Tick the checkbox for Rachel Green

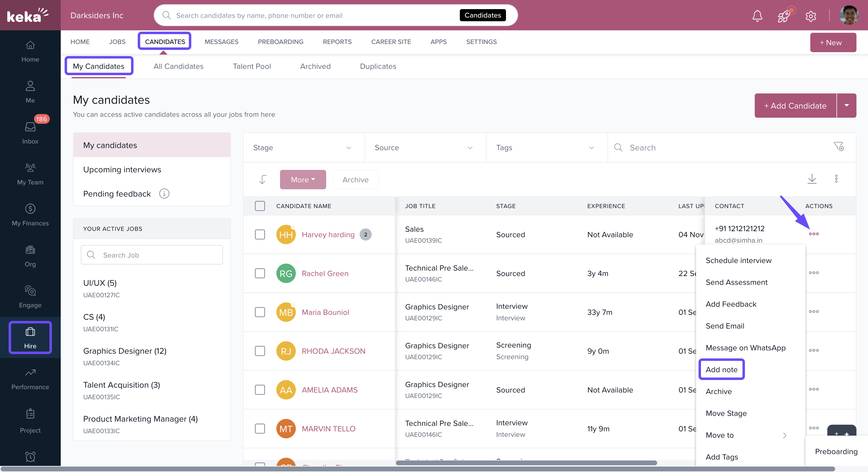(260, 273)
